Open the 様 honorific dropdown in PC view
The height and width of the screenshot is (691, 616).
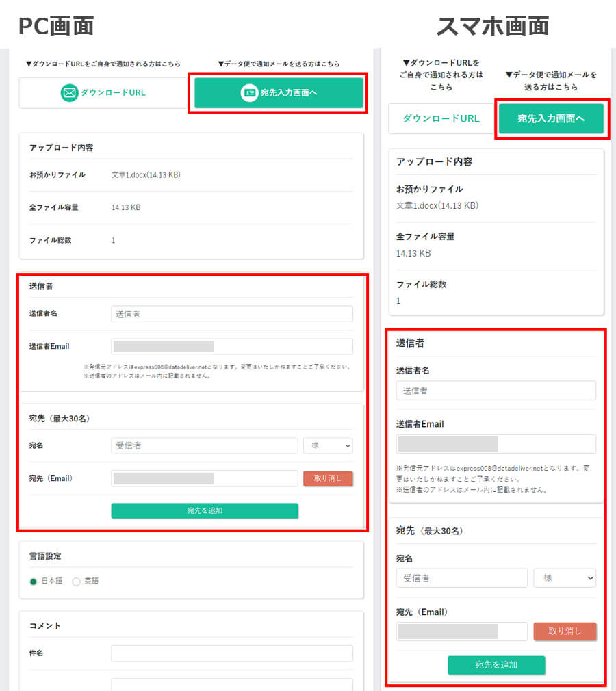tap(328, 445)
